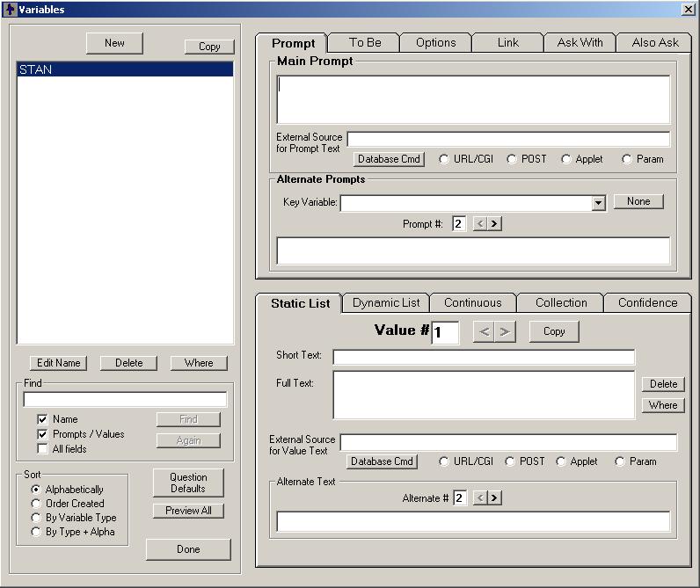This screenshot has width=700, height=588.
Task: Click the New variable button
Action: click(114, 43)
